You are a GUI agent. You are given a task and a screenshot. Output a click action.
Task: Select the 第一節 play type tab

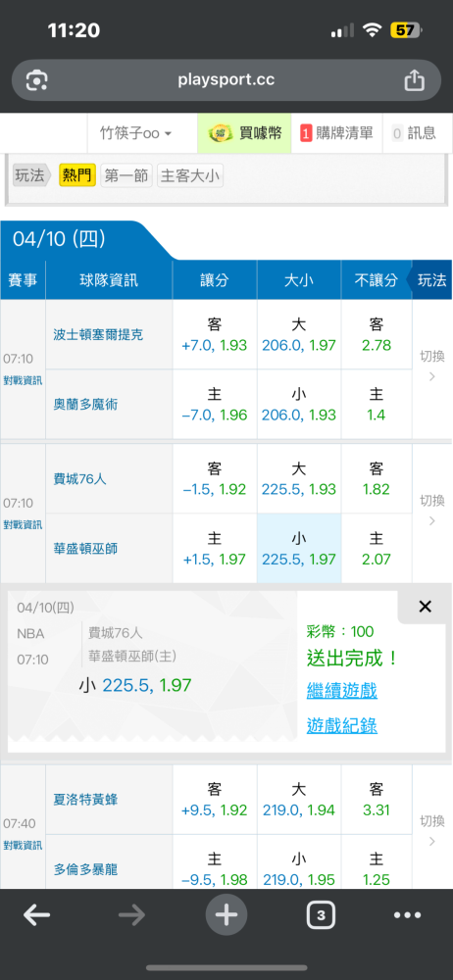(126, 175)
